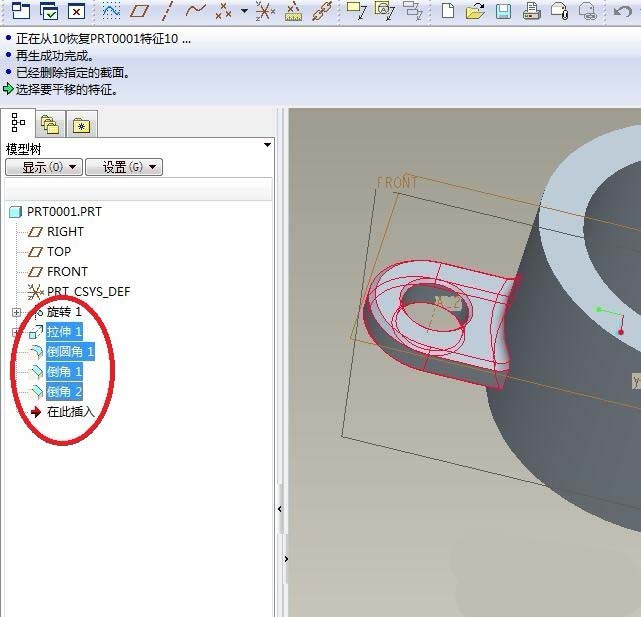Click the greyed annotation tree icon

pyautogui.click(x=412, y=11)
